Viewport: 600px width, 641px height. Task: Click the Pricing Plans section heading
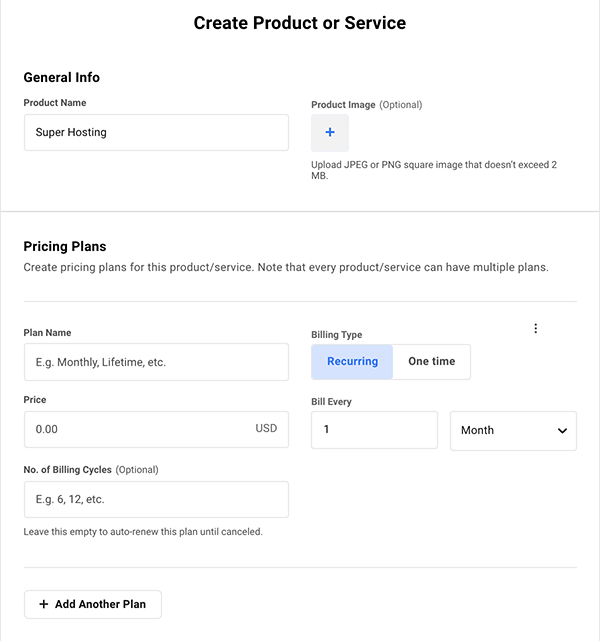(x=65, y=246)
